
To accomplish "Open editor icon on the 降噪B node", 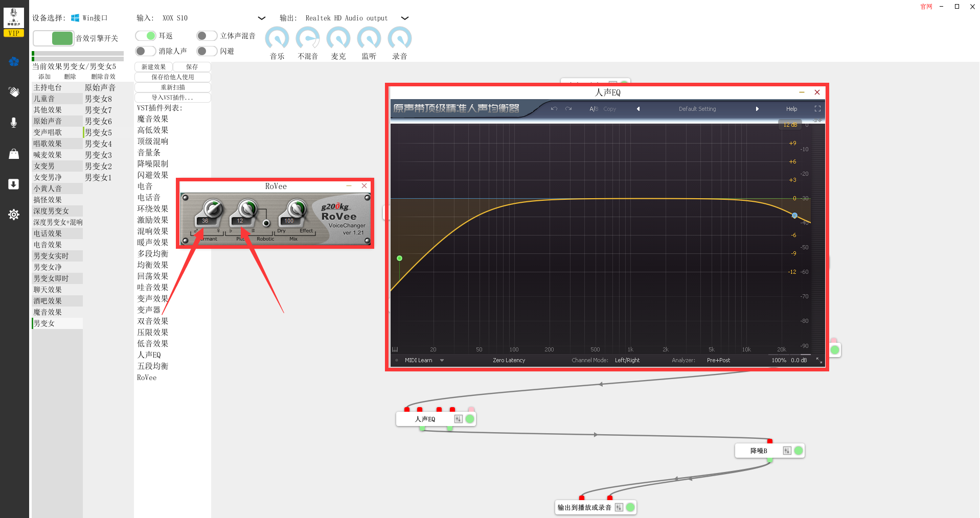I will (787, 451).
